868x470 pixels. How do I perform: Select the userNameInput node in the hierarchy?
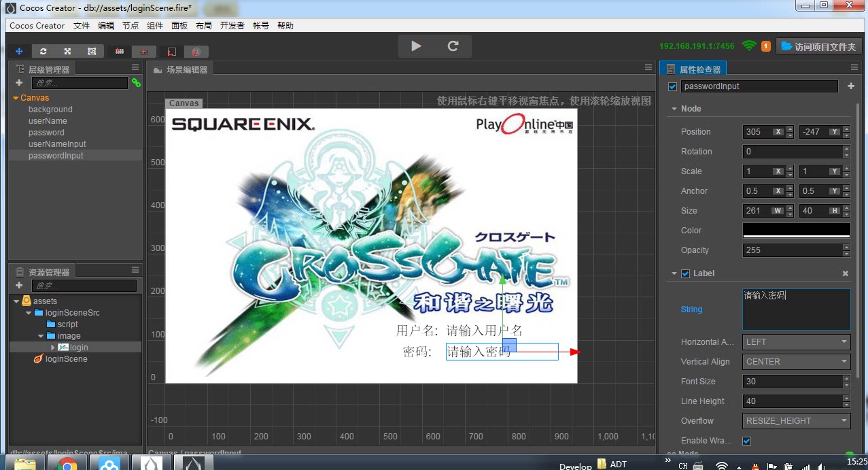(x=57, y=144)
